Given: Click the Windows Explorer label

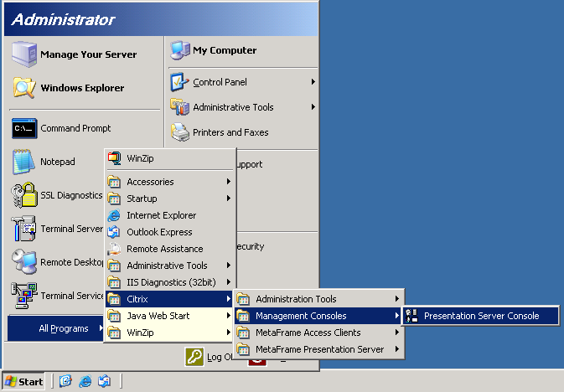Looking at the screenshot, I should 82,88.
